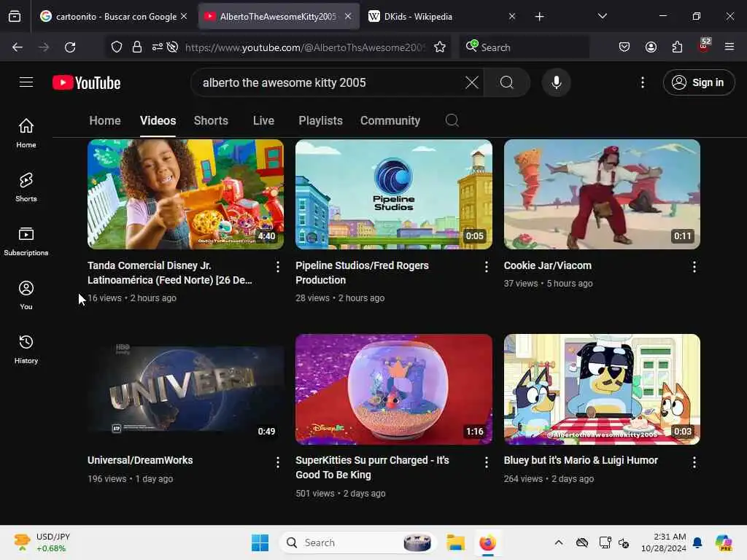
Task: Open Firefox application hamburger menu
Action: [729, 47]
